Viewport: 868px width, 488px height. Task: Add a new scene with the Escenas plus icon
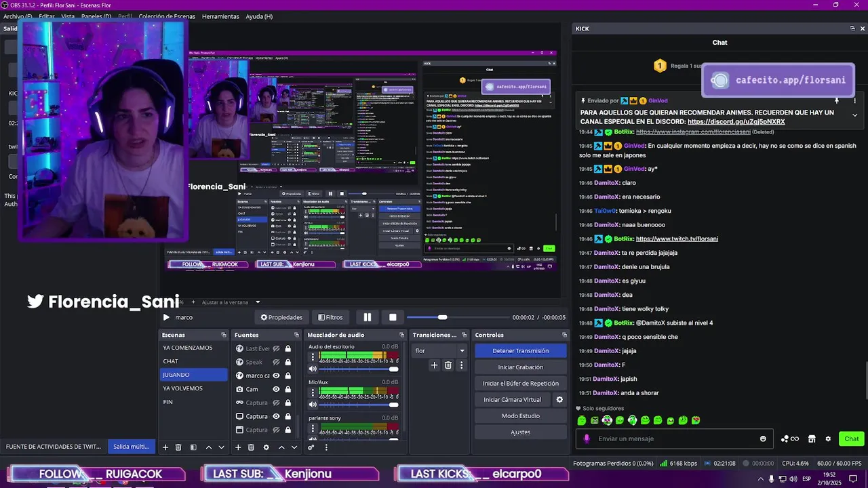pyautogui.click(x=165, y=447)
